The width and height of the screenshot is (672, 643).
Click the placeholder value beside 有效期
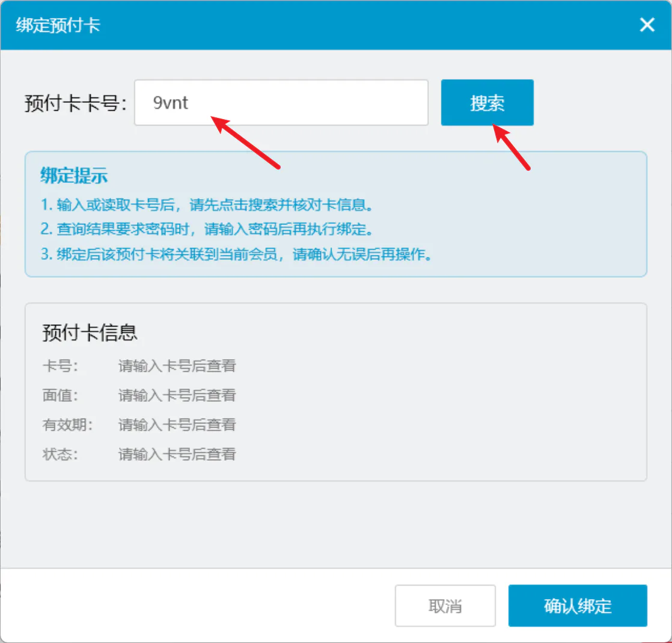coord(177,425)
